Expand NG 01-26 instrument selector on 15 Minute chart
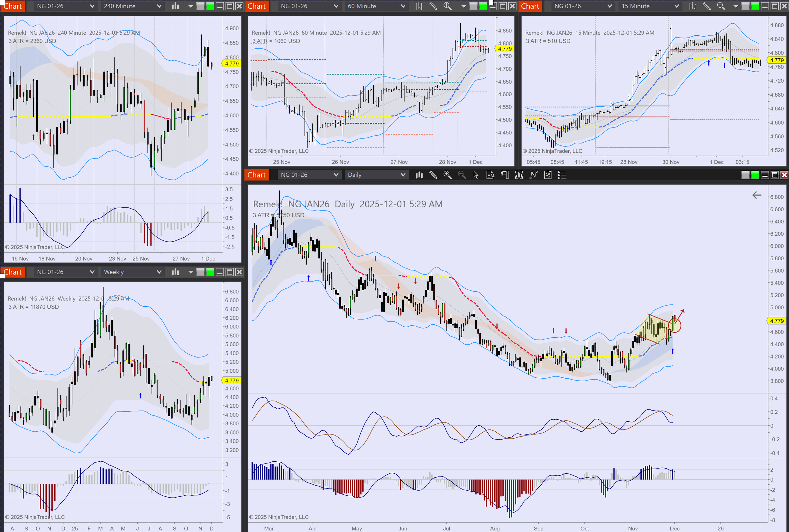Viewport: 789px width, 532px height. (582, 6)
